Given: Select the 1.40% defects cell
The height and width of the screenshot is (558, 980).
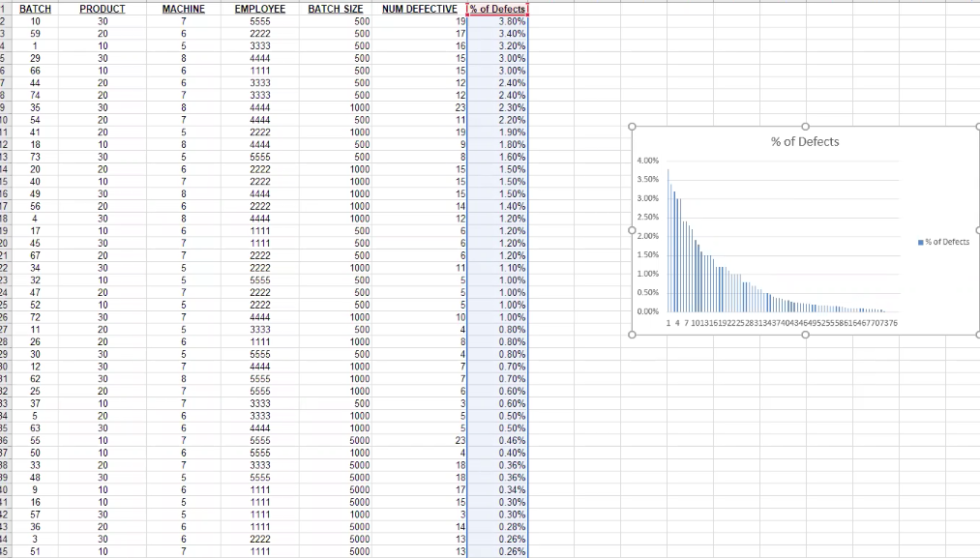Looking at the screenshot, I should point(497,206).
